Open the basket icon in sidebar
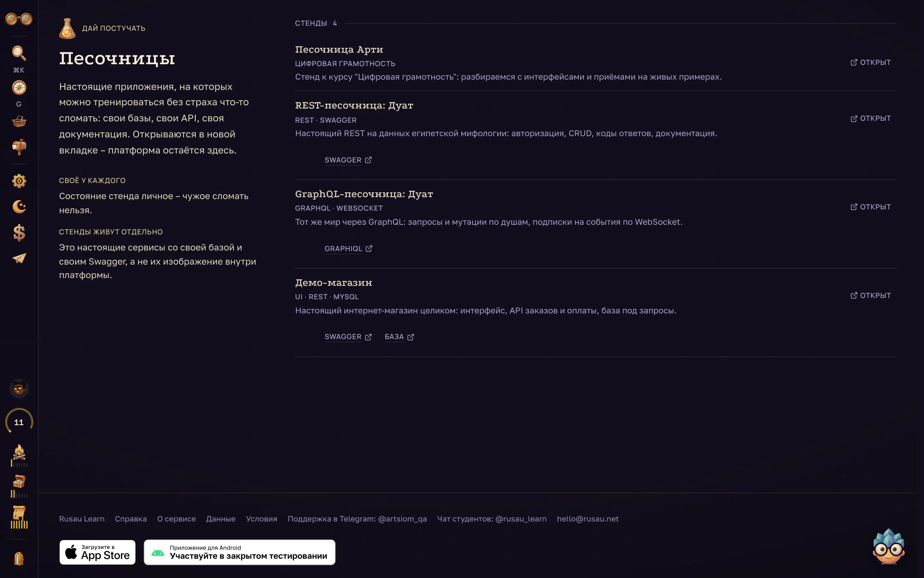This screenshot has height=578, width=924. click(x=19, y=122)
